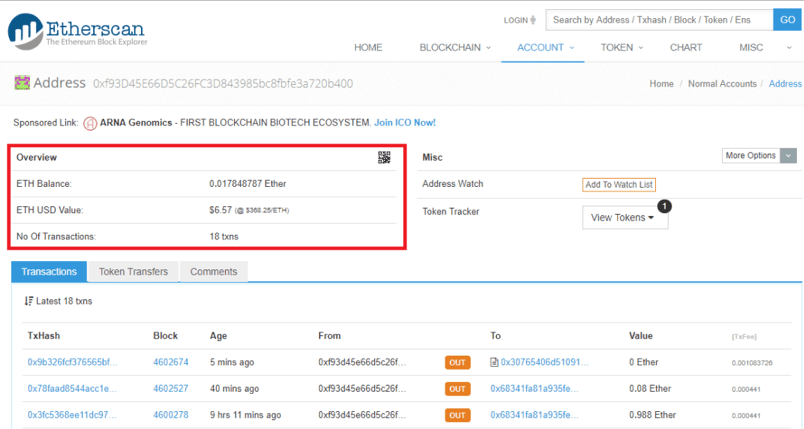Open block 4602674
The height and width of the screenshot is (429, 804).
[171, 362]
